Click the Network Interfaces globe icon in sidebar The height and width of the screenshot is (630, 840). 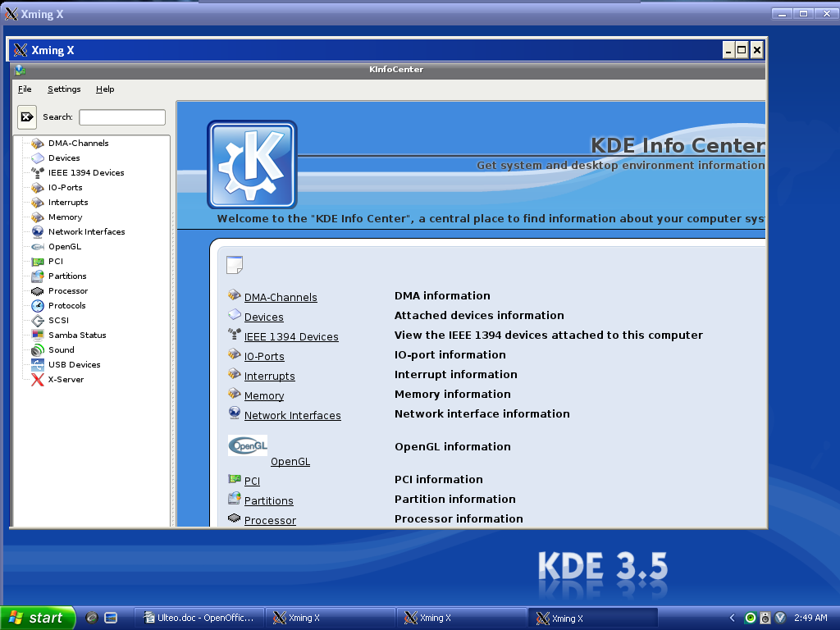[x=38, y=232]
